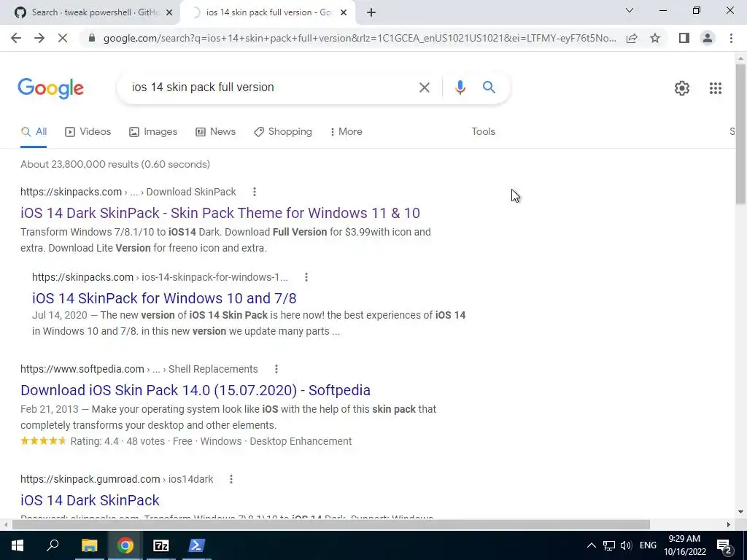
Task: Switch to News results
Action: tap(215, 132)
